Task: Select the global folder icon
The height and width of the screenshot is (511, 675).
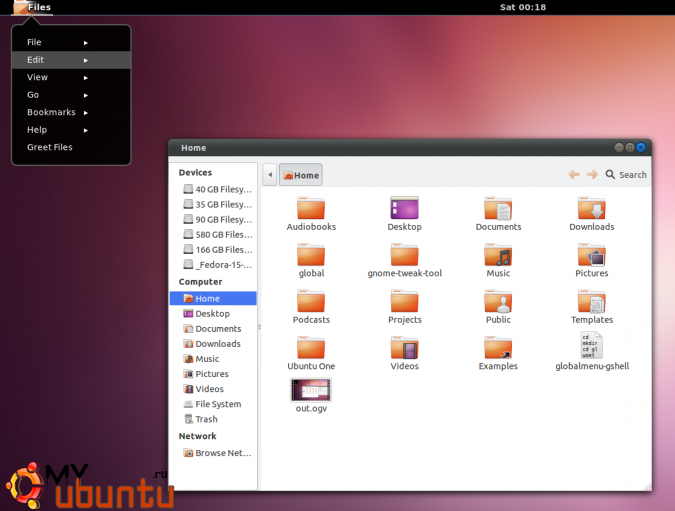Action: (311, 255)
